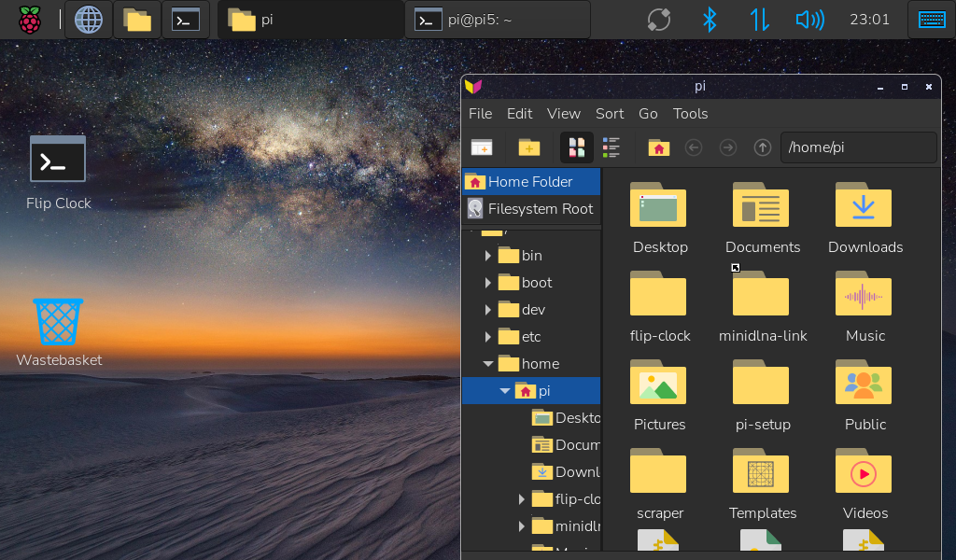Select the pi-setup folder

point(762,396)
